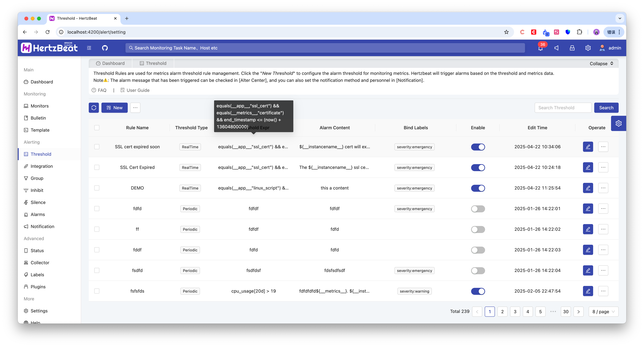Toggle the sidebar collapse menu icon

point(89,48)
